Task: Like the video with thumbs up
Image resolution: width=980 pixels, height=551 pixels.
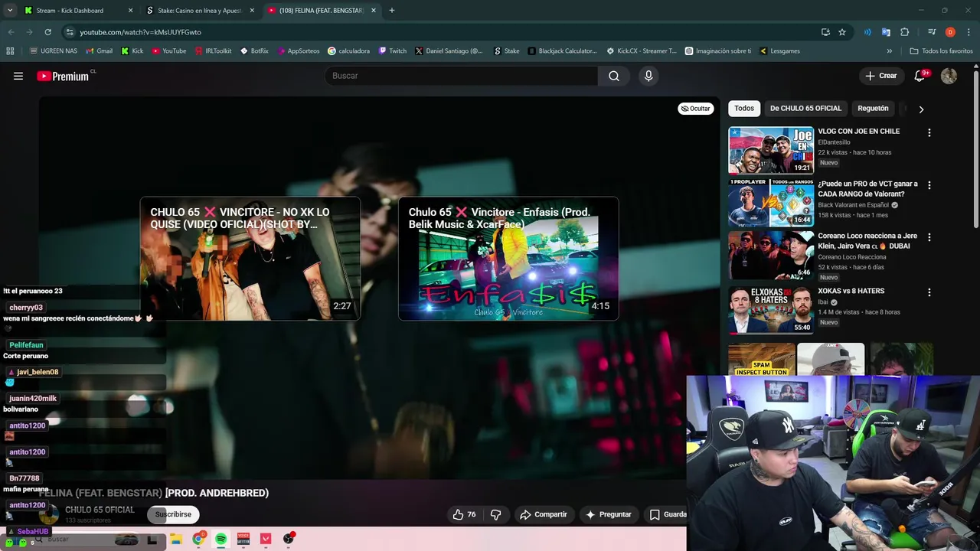Action: 464,514
